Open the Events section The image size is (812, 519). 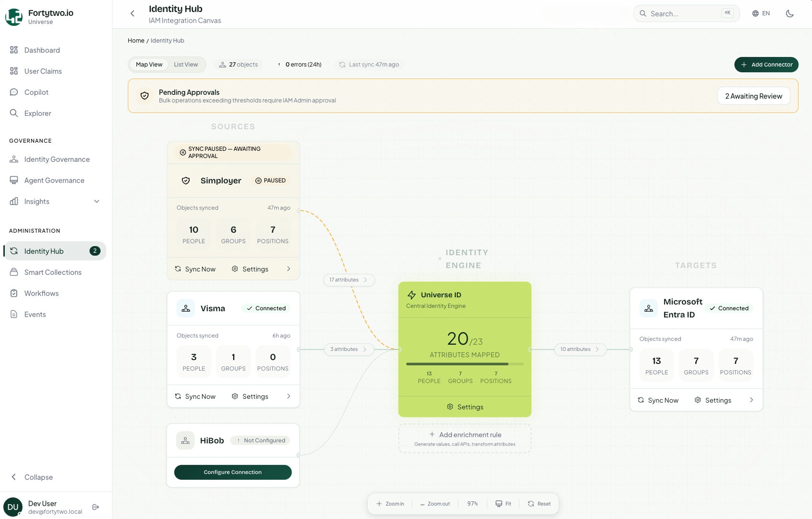coord(35,314)
